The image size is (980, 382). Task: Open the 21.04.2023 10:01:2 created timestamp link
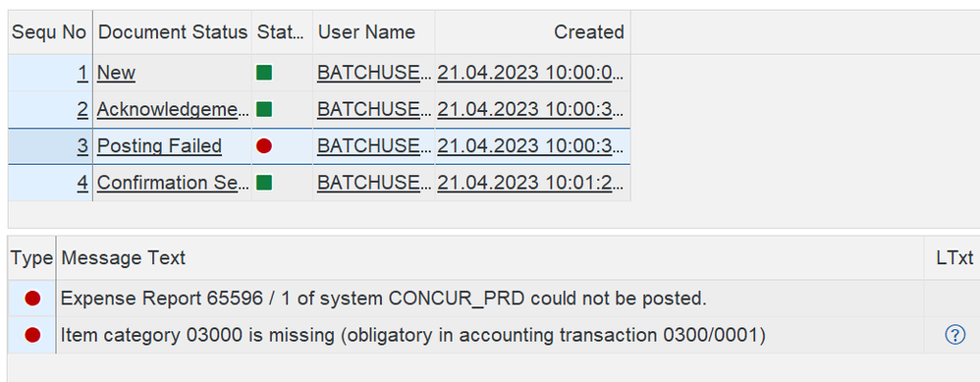(530, 183)
